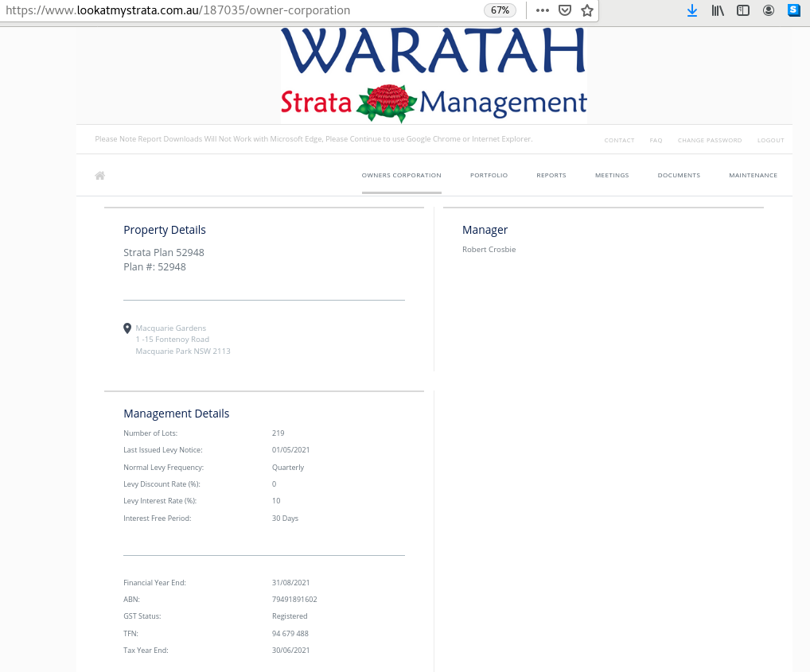810x672 pixels.
Task: Open the Contact link
Action: coord(619,141)
